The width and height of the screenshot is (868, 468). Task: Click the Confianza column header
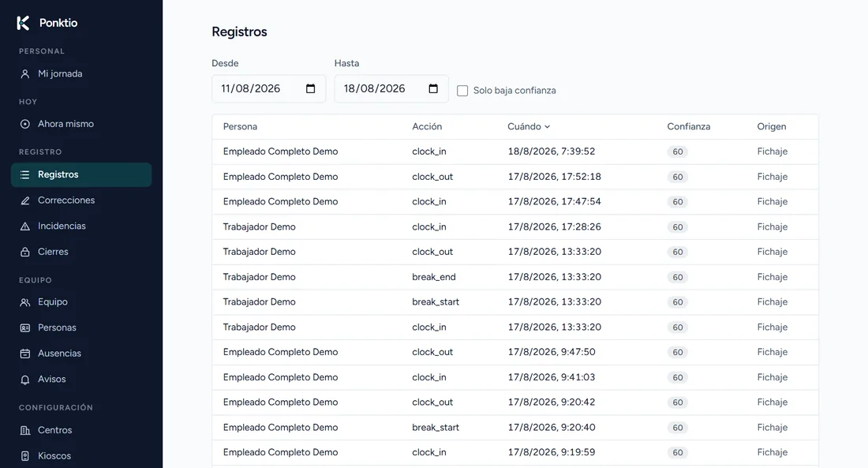click(x=689, y=127)
